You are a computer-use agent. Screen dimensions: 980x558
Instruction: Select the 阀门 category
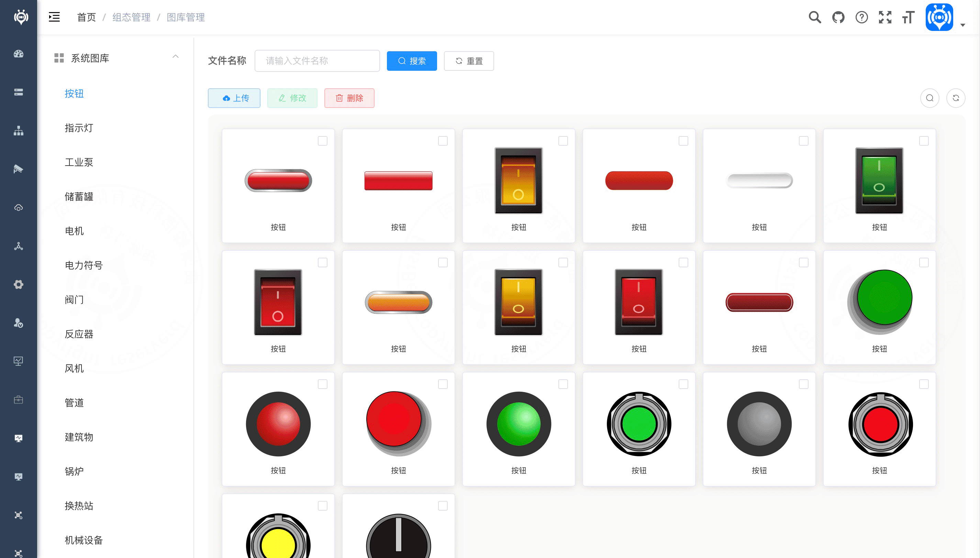pyautogui.click(x=74, y=300)
